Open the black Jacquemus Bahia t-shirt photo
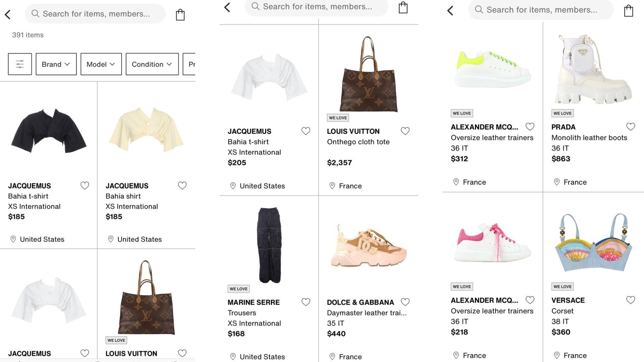The width and height of the screenshot is (644, 362). [49, 131]
